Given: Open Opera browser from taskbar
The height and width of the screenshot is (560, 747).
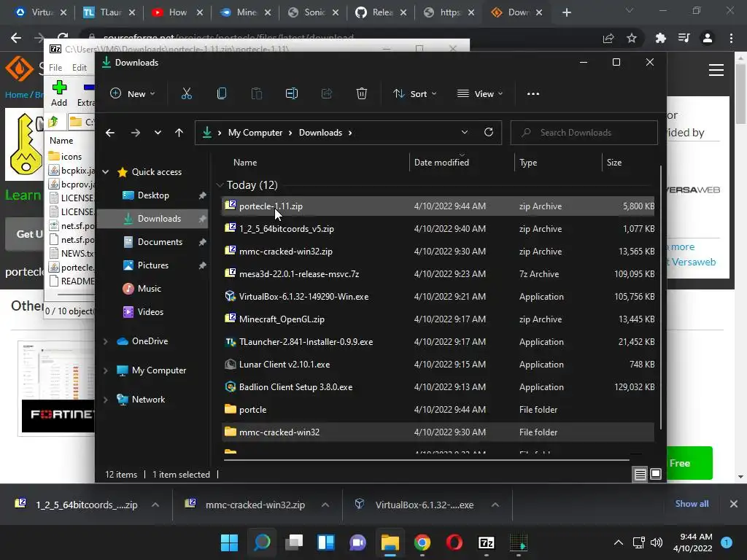Looking at the screenshot, I should [x=454, y=542].
